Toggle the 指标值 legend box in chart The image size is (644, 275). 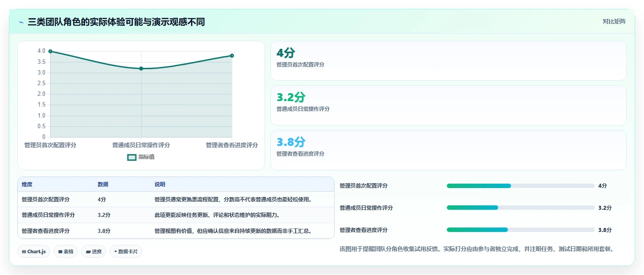coord(132,157)
